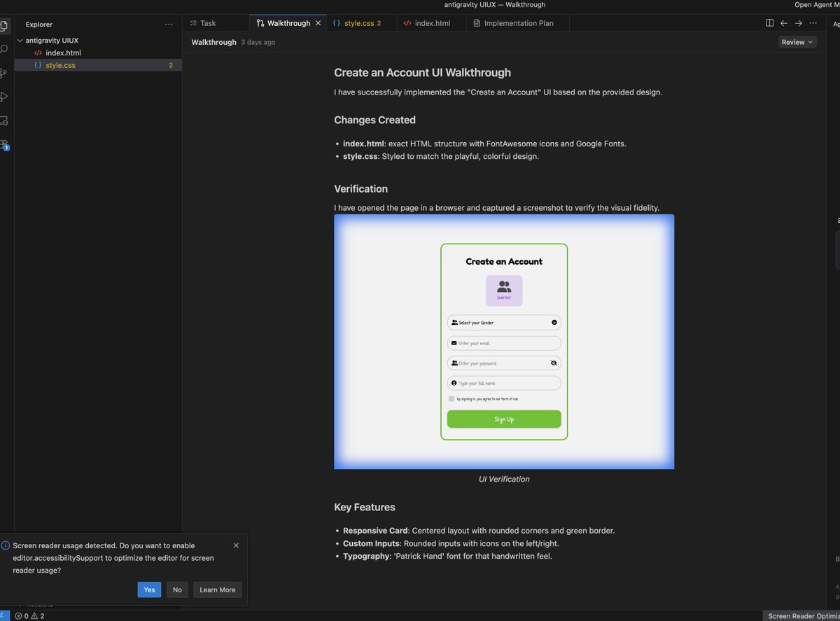Click the split editor icon
840x621 pixels.
tap(769, 23)
